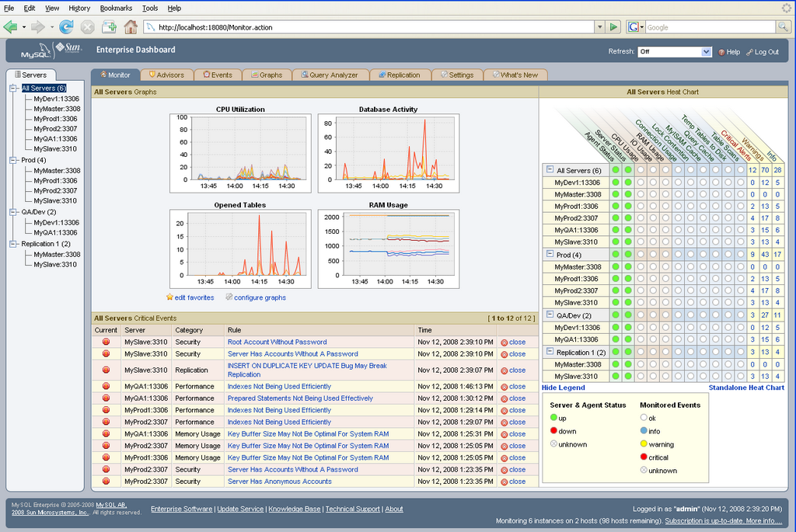Click the RAM Usage graph
Image resolution: width=796 pixels, height=532 pixels.
[x=389, y=249]
